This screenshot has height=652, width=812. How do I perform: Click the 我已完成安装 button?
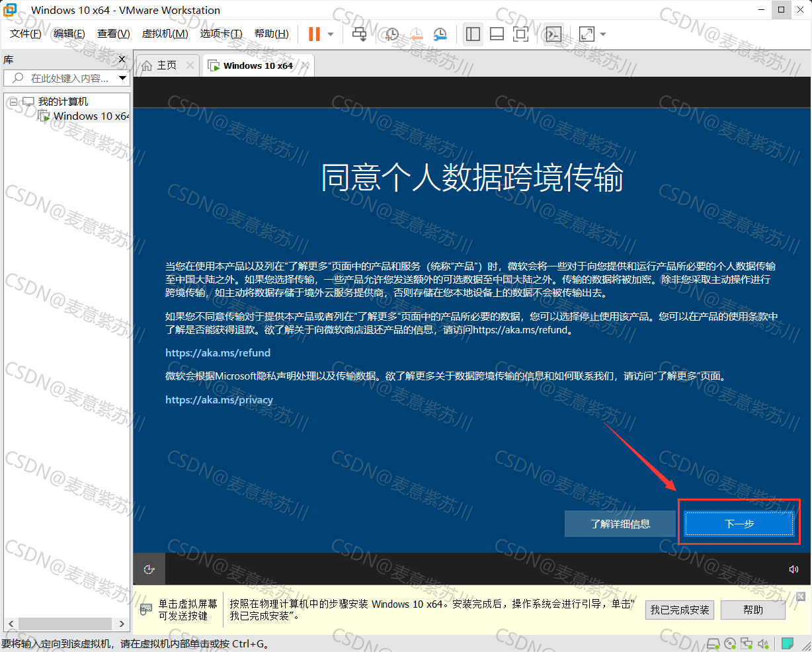click(680, 610)
